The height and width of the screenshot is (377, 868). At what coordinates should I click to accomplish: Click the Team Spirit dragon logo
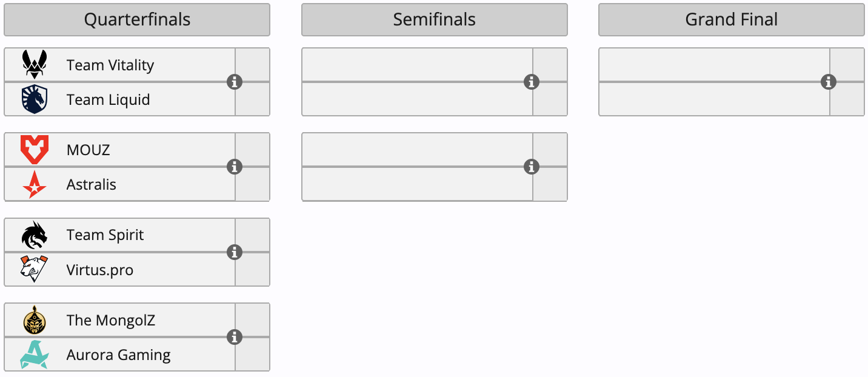click(35, 235)
